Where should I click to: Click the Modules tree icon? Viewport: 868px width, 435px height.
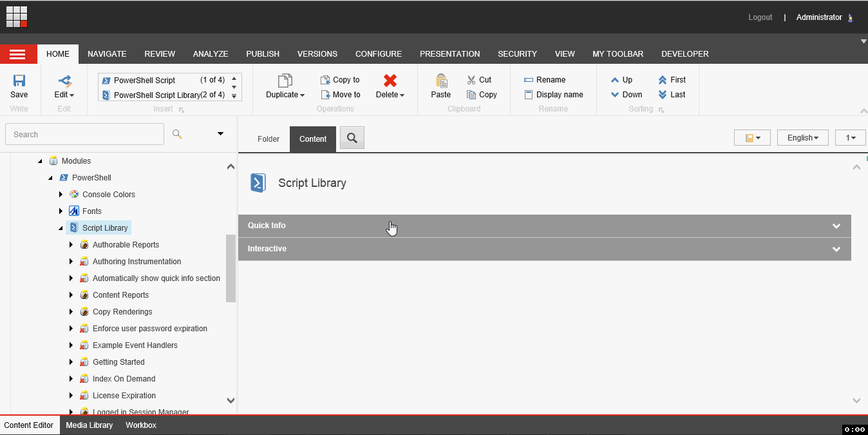tap(53, 161)
